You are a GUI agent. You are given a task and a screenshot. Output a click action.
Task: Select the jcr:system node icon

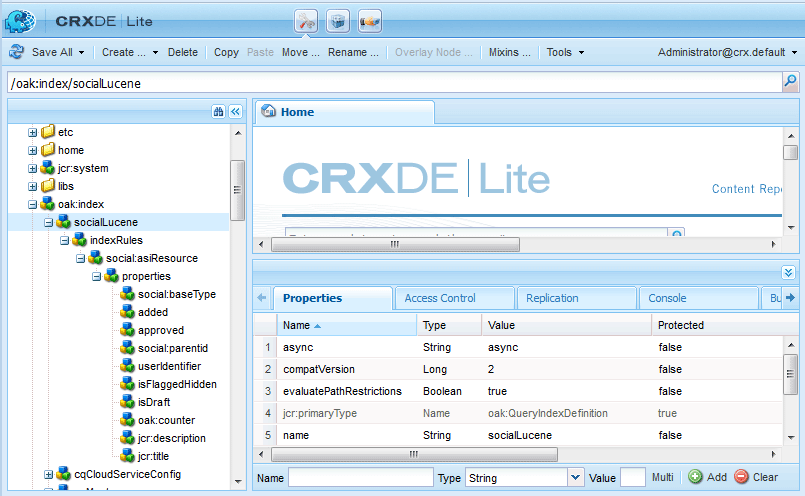click(48, 167)
